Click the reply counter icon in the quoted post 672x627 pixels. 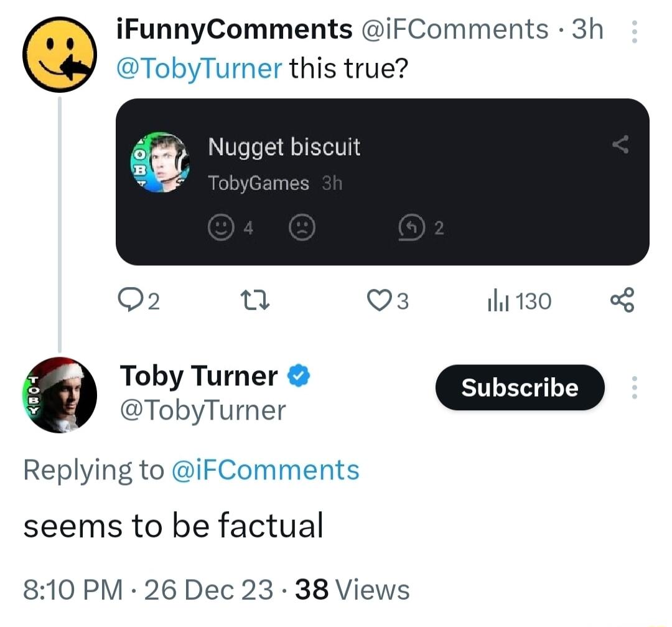pyautogui.click(x=411, y=227)
